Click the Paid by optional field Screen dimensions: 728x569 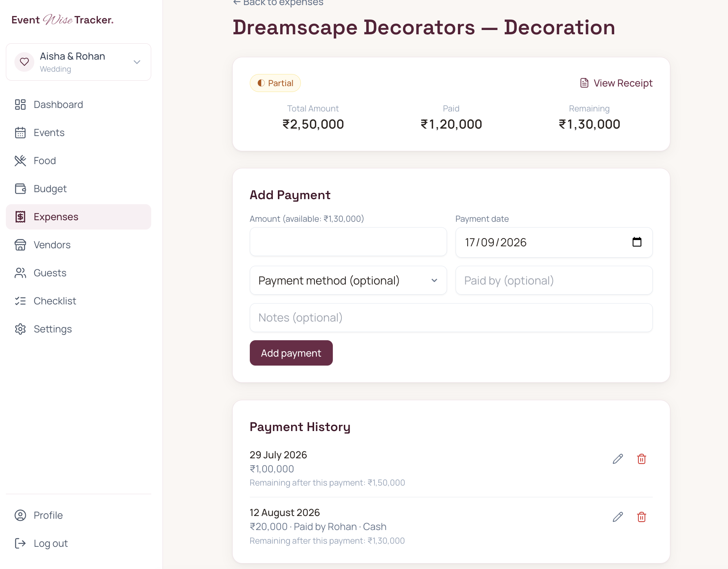pos(554,280)
